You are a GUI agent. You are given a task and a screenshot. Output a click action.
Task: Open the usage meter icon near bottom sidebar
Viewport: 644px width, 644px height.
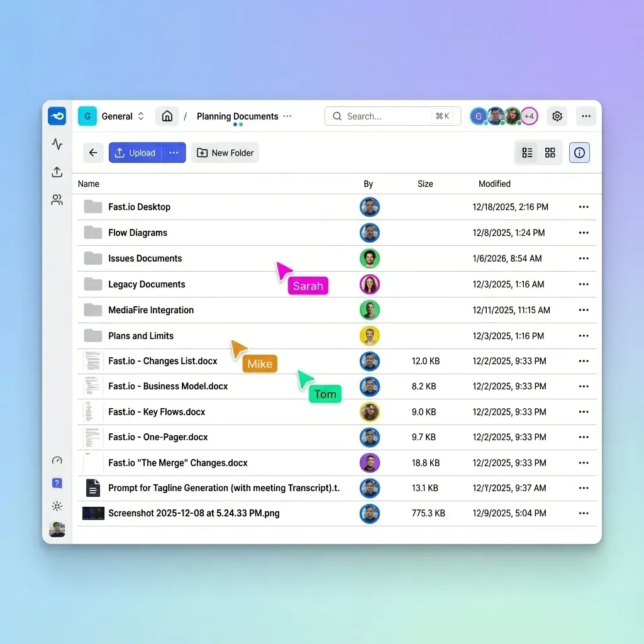[x=57, y=460]
